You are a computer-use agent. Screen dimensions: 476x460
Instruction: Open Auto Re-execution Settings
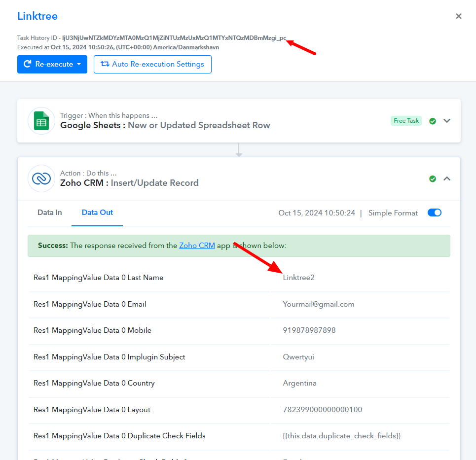pos(152,64)
